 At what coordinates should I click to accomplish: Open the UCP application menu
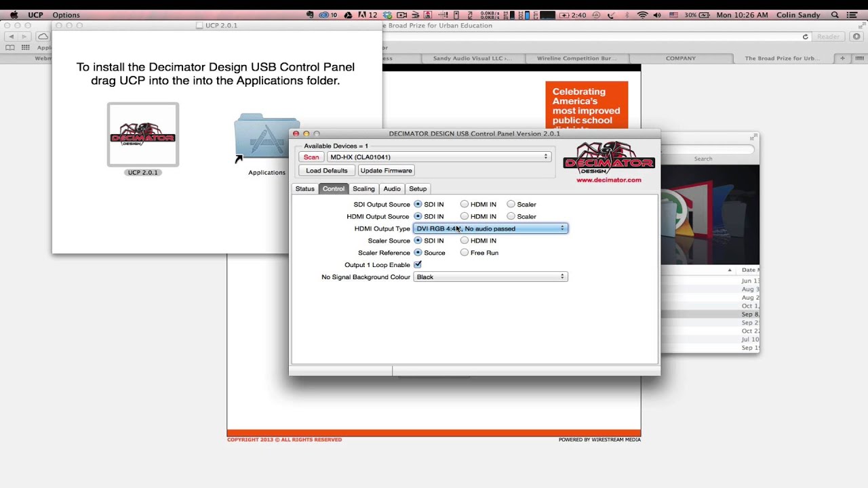[35, 15]
